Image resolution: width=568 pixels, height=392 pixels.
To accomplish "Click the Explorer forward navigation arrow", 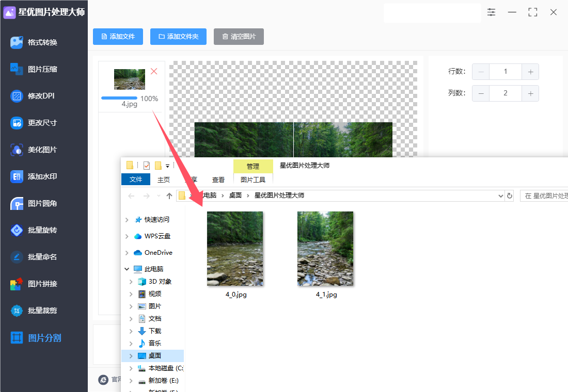I will (146, 196).
